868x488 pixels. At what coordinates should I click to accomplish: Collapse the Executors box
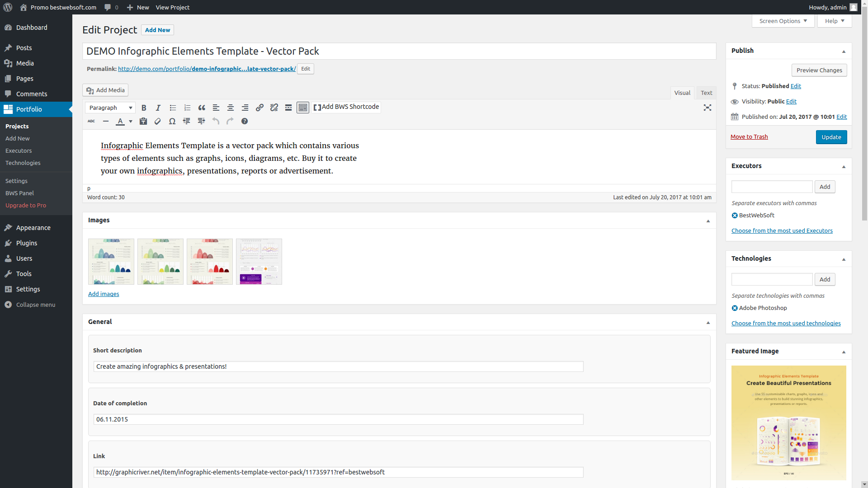tap(844, 166)
